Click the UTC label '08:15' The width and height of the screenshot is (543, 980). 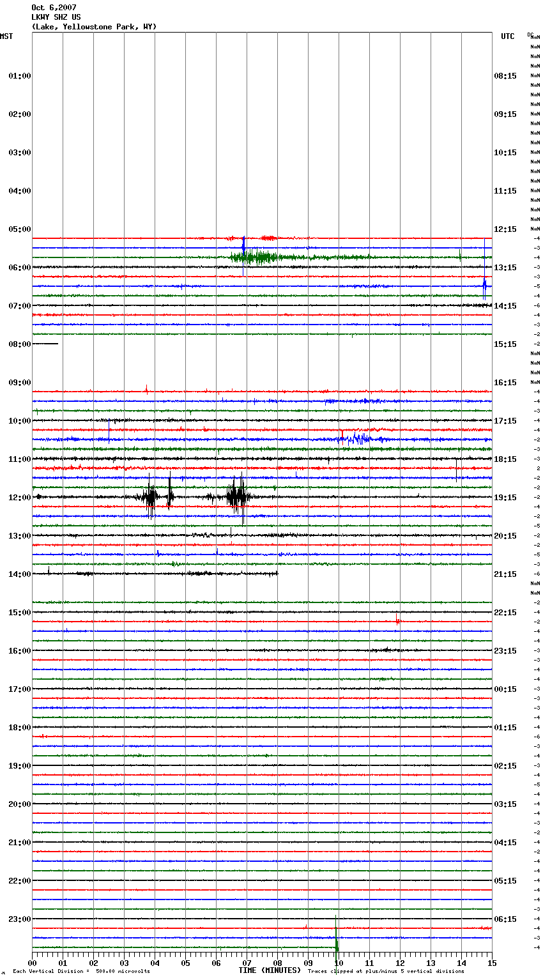[x=505, y=76]
